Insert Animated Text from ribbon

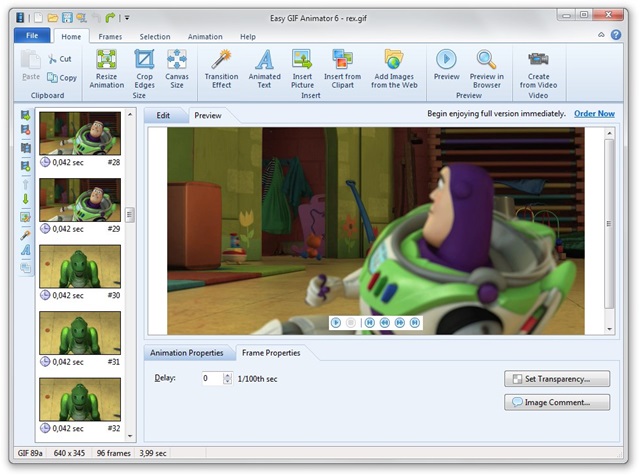[x=264, y=69]
